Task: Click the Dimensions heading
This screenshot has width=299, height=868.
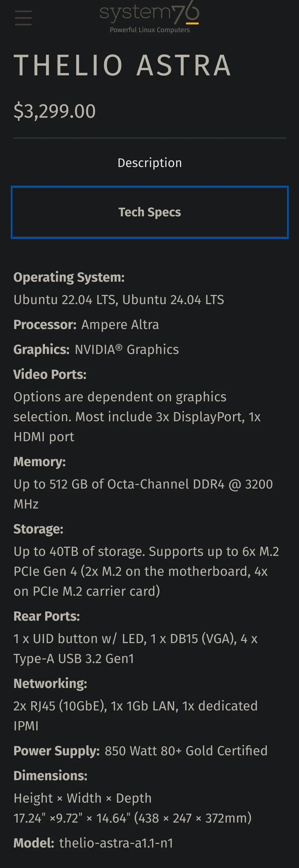Action: 50,776
